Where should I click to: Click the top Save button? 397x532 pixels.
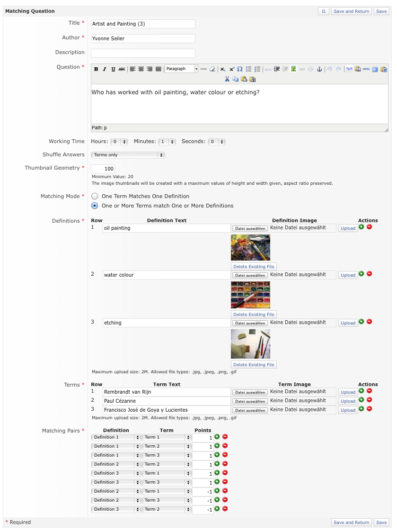(x=381, y=11)
